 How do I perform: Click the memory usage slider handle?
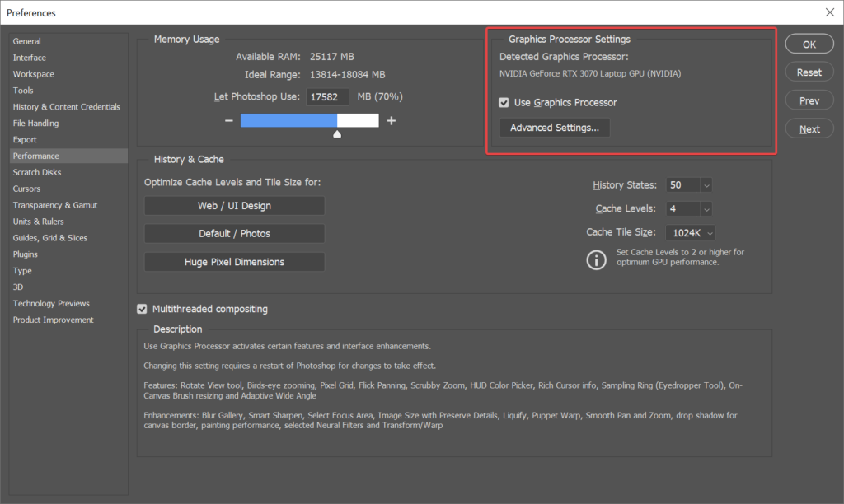click(x=337, y=132)
